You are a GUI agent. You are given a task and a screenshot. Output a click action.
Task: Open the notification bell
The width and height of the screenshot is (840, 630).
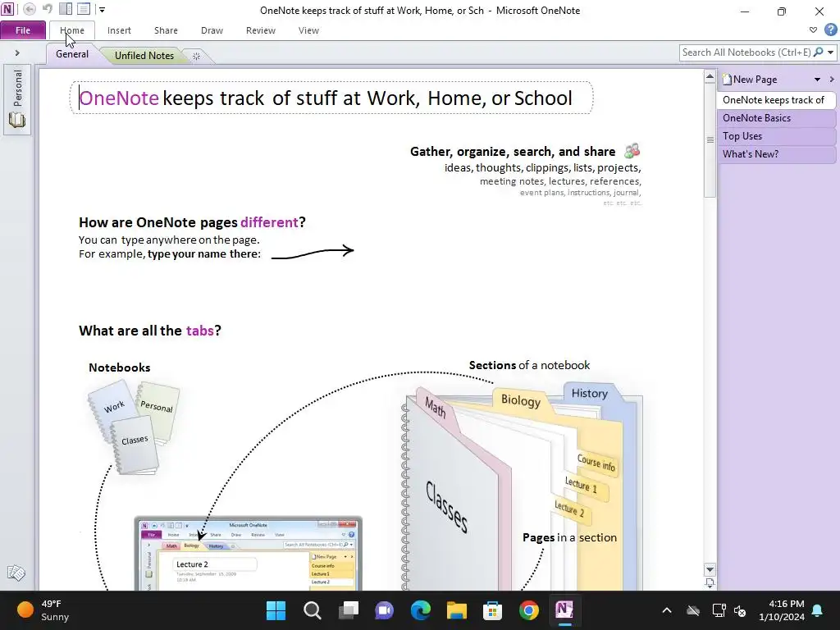(x=818, y=610)
